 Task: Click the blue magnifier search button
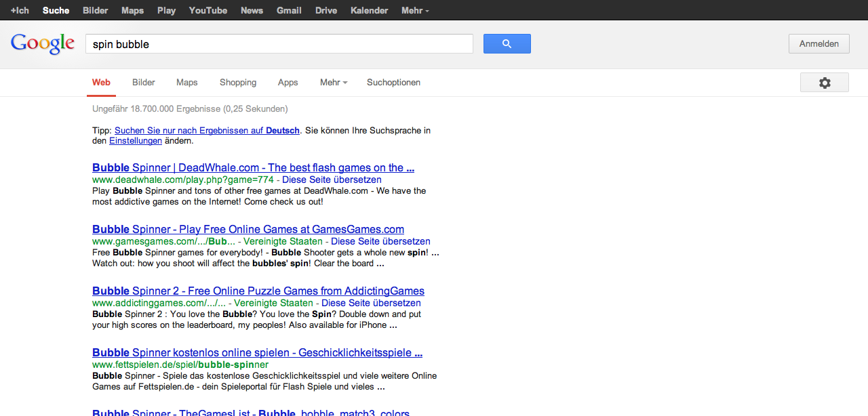pos(507,44)
